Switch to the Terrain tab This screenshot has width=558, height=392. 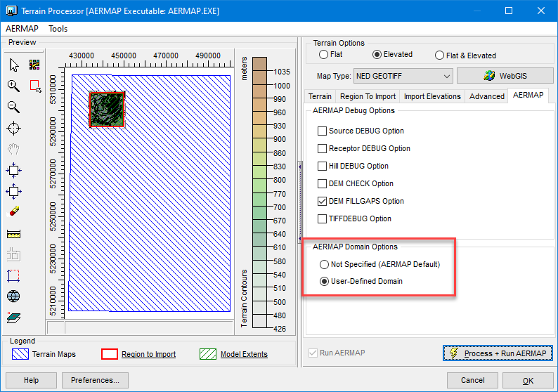pyautogui.click(x=320, y=96)
